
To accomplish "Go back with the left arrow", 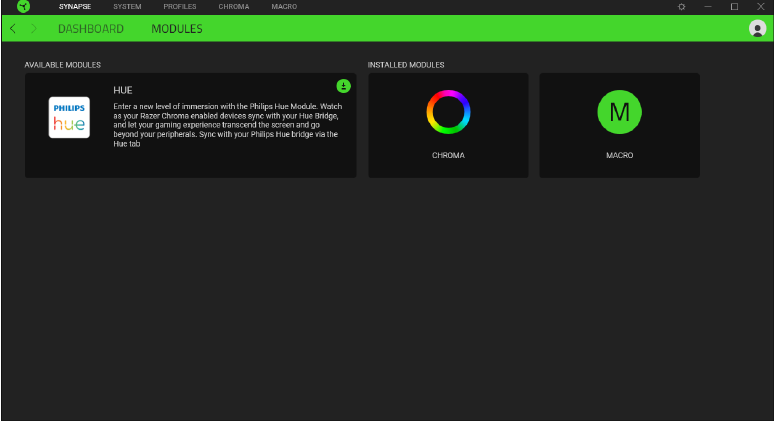I will point(13,29).
